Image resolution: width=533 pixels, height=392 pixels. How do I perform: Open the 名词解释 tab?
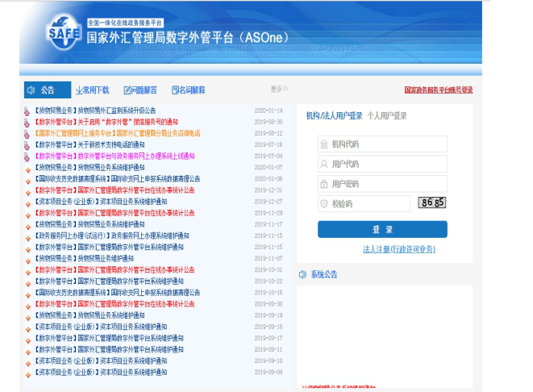[189, 90]
